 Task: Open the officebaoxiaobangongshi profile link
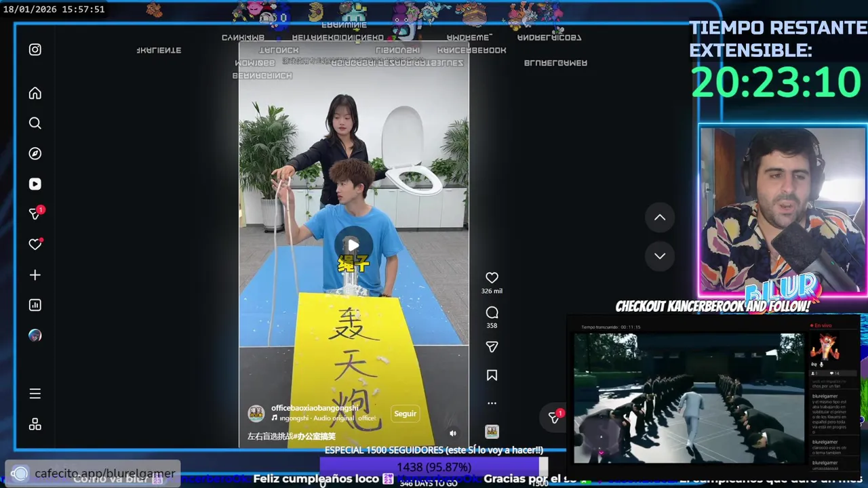315,408
